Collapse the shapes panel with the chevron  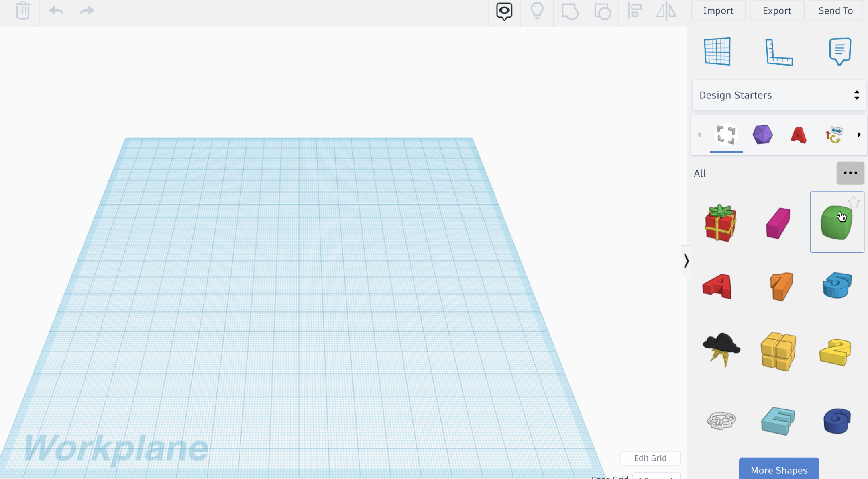tap(686, 261)
